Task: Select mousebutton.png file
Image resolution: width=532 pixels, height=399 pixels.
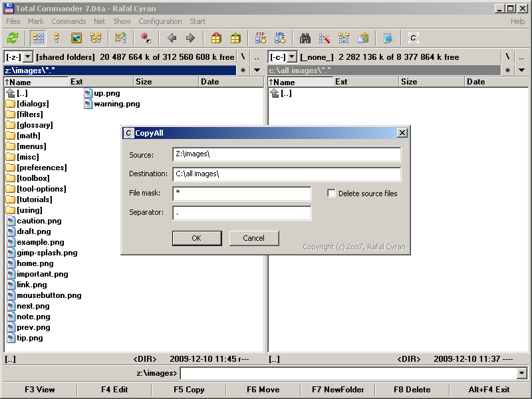Action: pos(45,295)
